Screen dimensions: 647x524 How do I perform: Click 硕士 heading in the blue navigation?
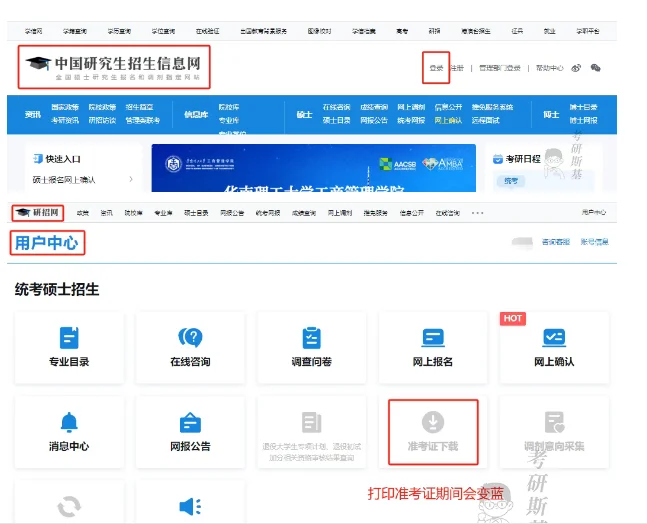pos(305,114)
